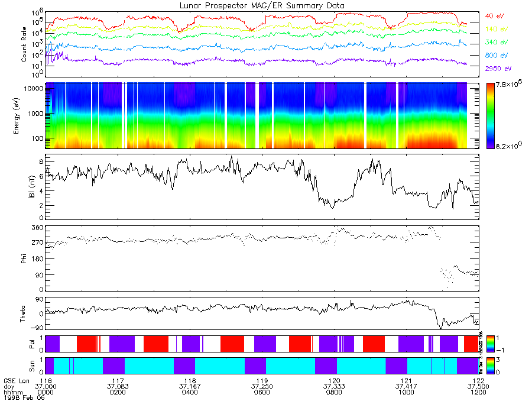Click the '37.083' doy tick label
Screen dimensions: 532x414
coord(118,387)
